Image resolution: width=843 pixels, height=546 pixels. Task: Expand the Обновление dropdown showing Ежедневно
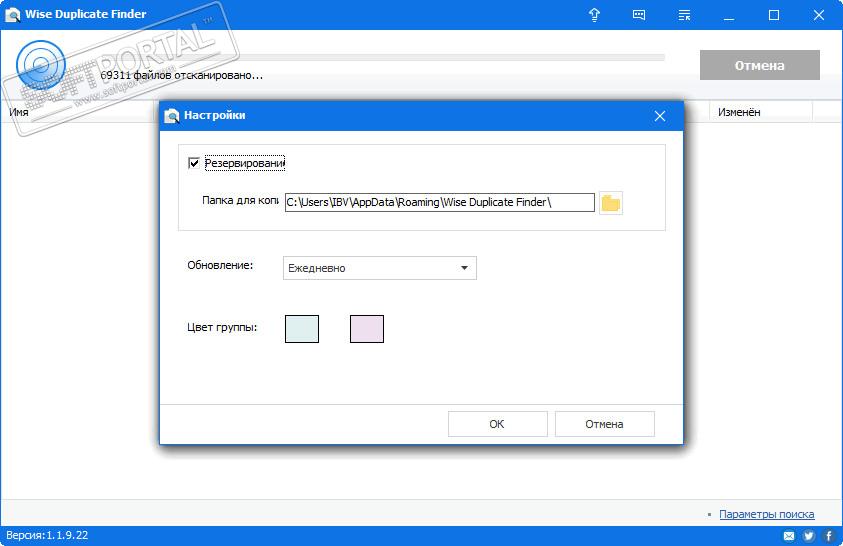(x=380, y=268)
